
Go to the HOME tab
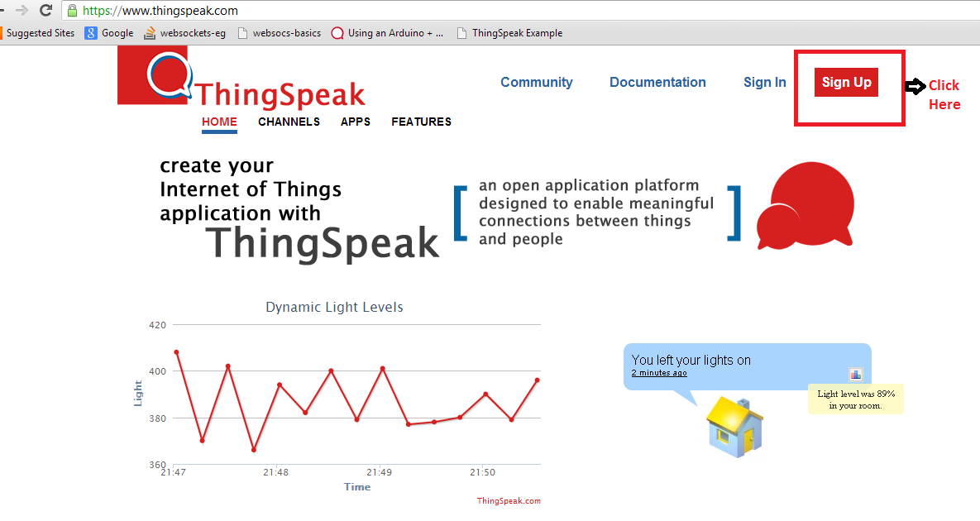[218, 122]
